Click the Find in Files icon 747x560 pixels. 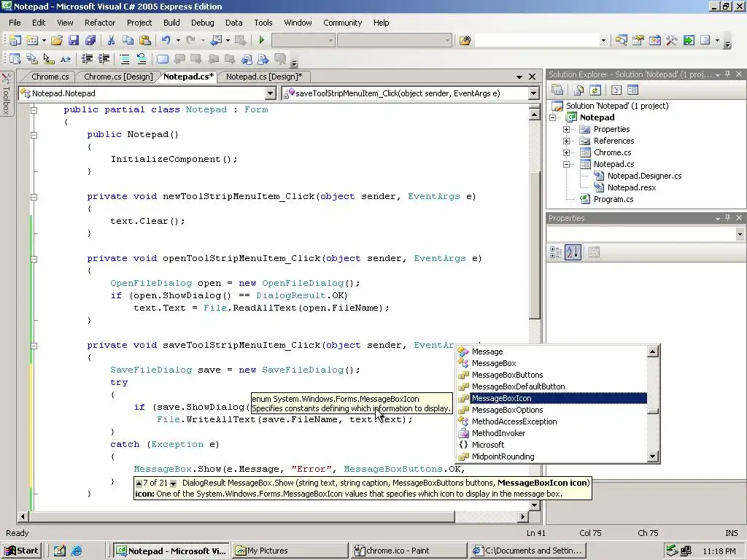pyautogui.click(x=465, y=41)
